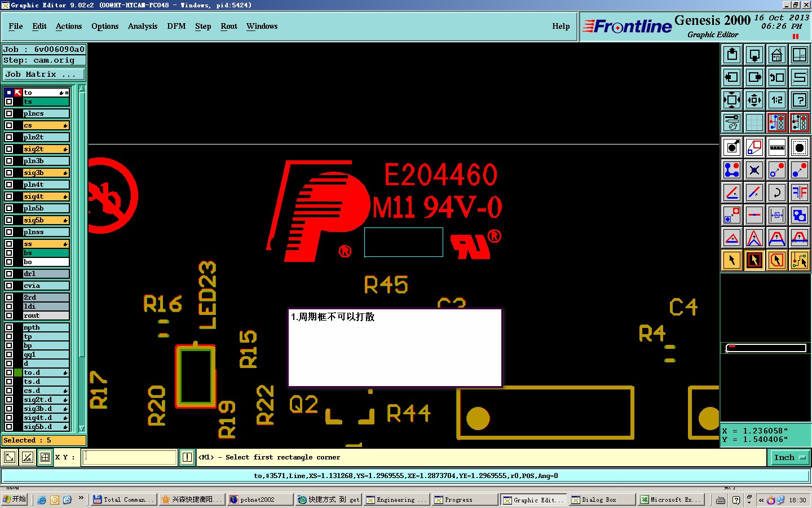
Task: Toggle display checkbox for layer rout
Action: pos(9,316)
